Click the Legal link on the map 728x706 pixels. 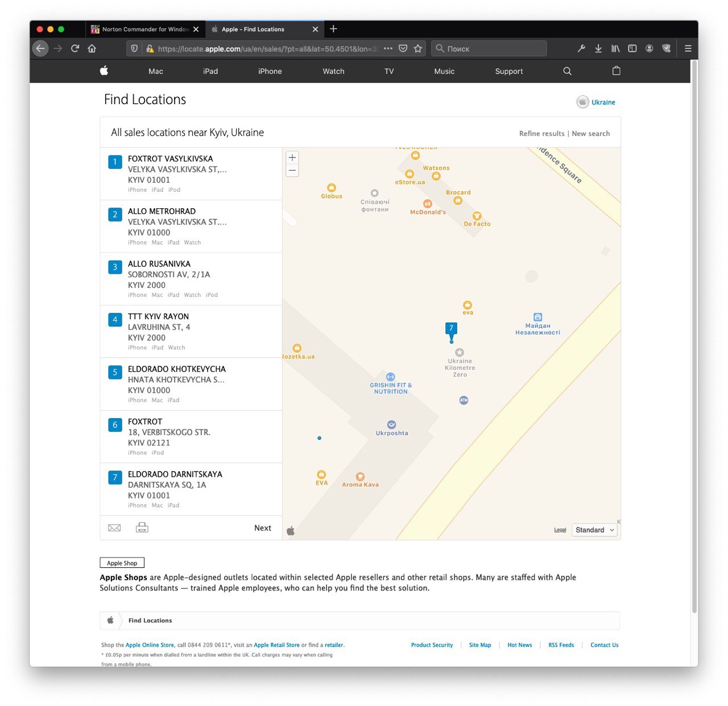point(560,530)
